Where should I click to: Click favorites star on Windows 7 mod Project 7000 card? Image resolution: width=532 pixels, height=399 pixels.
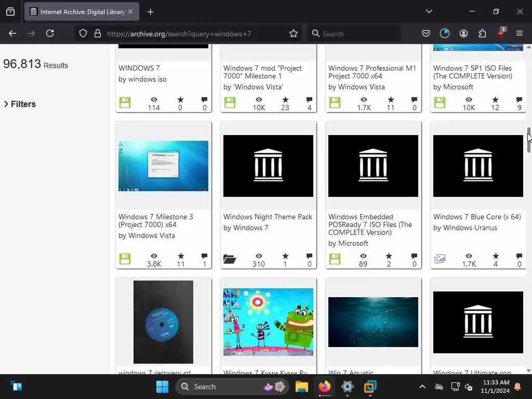pos(285,99)
